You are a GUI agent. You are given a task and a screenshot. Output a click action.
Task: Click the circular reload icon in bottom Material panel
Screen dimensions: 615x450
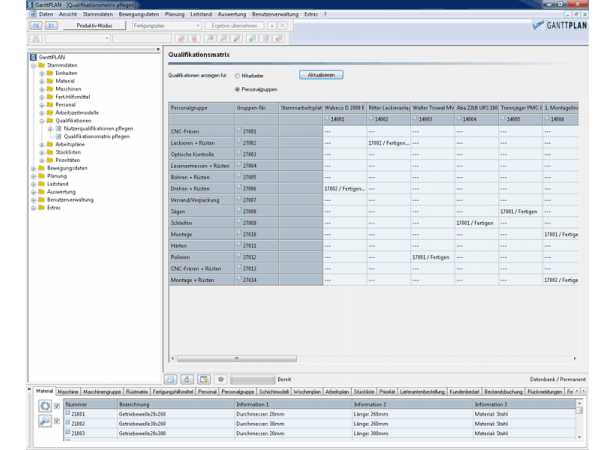pyautogui.click(x=45, y=406)
